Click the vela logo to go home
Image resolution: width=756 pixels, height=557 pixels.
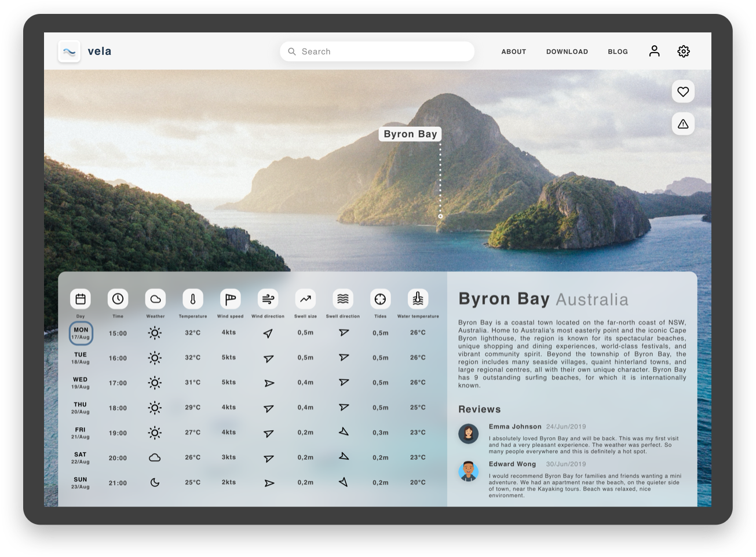(x=86, y=51)
